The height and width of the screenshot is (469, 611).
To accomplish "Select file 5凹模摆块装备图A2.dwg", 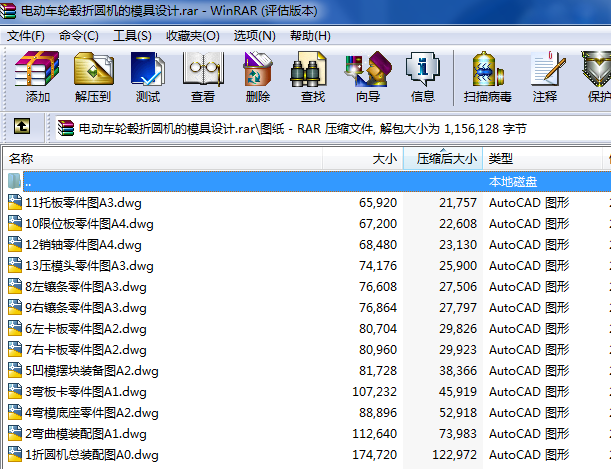I will tap(92, 370).
